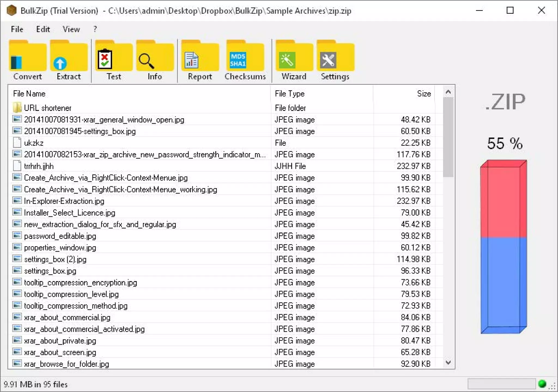Generate a Report from the toolbar

tap(200, 60)
